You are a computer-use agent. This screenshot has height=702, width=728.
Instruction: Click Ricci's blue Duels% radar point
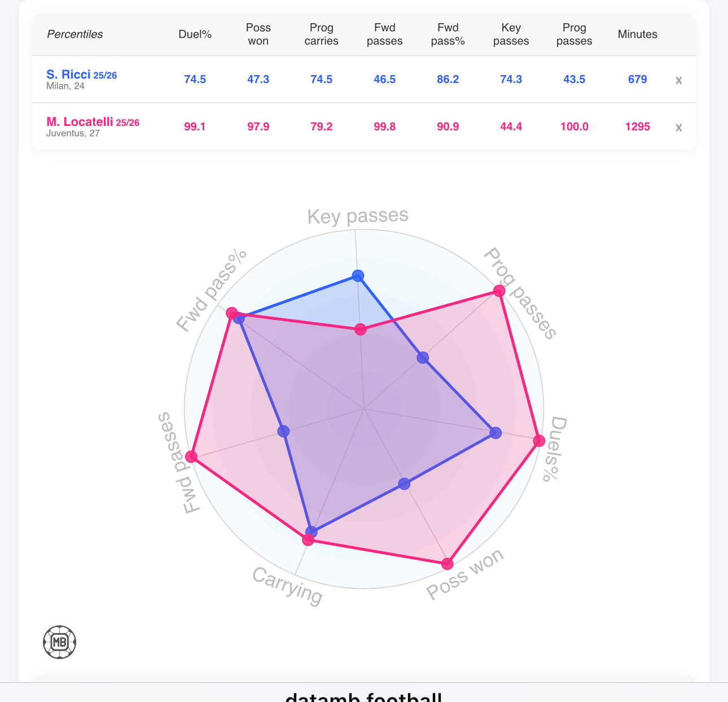tap(495, 433)
